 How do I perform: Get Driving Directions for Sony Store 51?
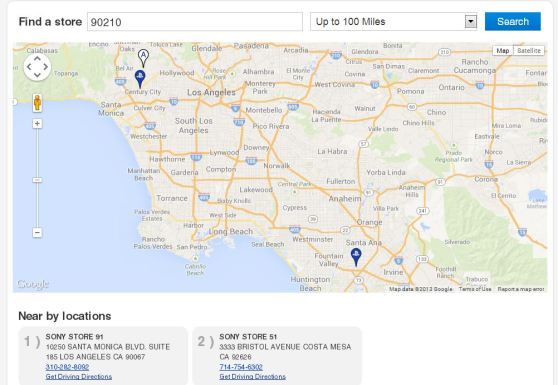coord(253,376)
